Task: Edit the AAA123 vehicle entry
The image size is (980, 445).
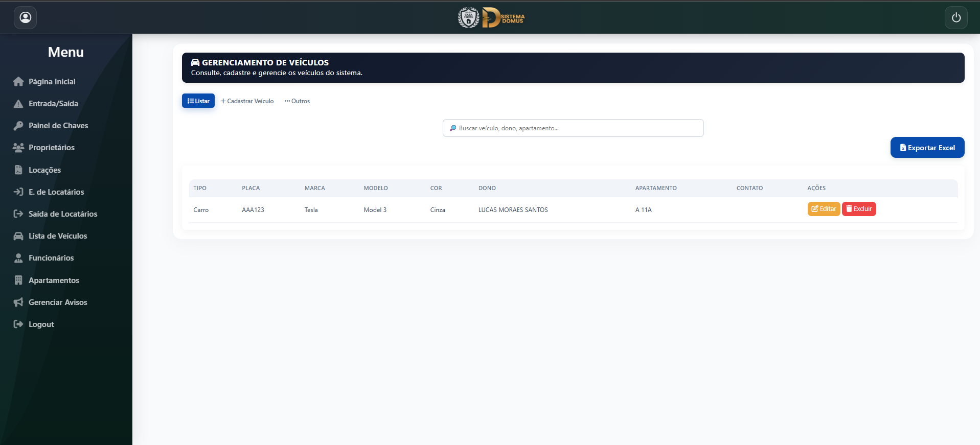Action: point(824,209)
